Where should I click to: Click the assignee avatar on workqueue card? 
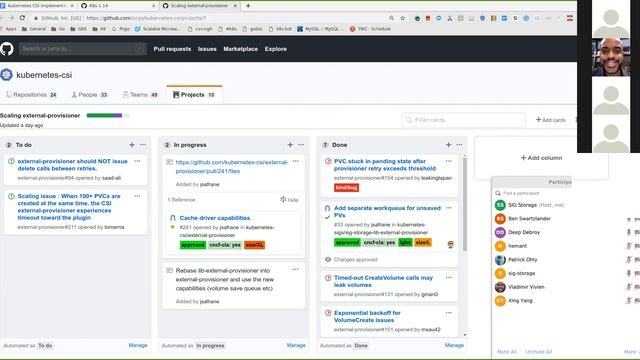[451, 244]
